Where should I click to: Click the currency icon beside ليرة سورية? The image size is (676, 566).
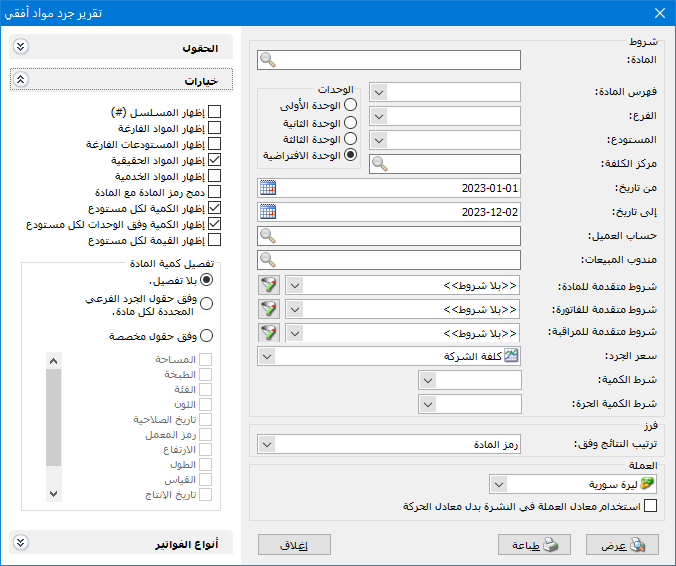point(647,484)
